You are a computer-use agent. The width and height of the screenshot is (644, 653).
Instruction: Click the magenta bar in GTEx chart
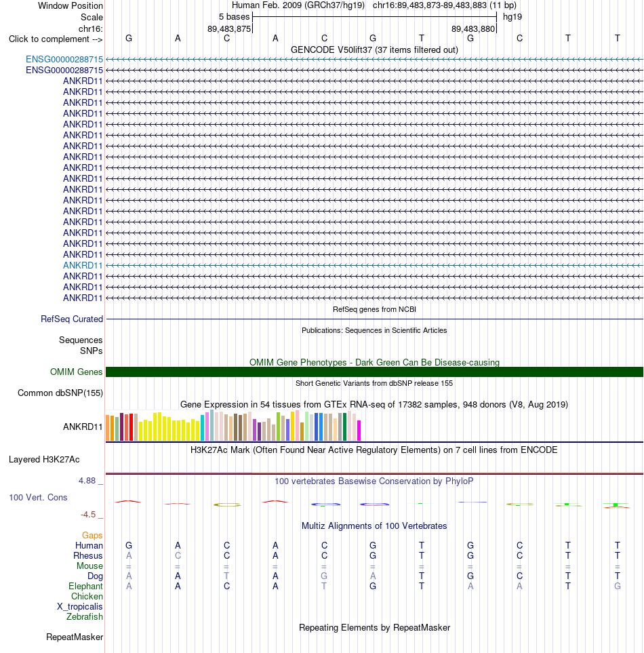tap(359, 431)
